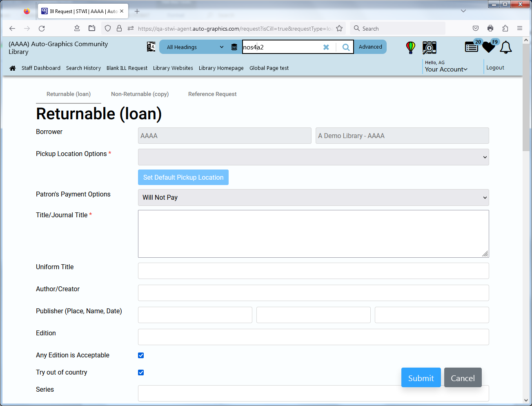Click the Uniform Title field
This screenshot has width=532, height=406.
(x=314, y=271)
